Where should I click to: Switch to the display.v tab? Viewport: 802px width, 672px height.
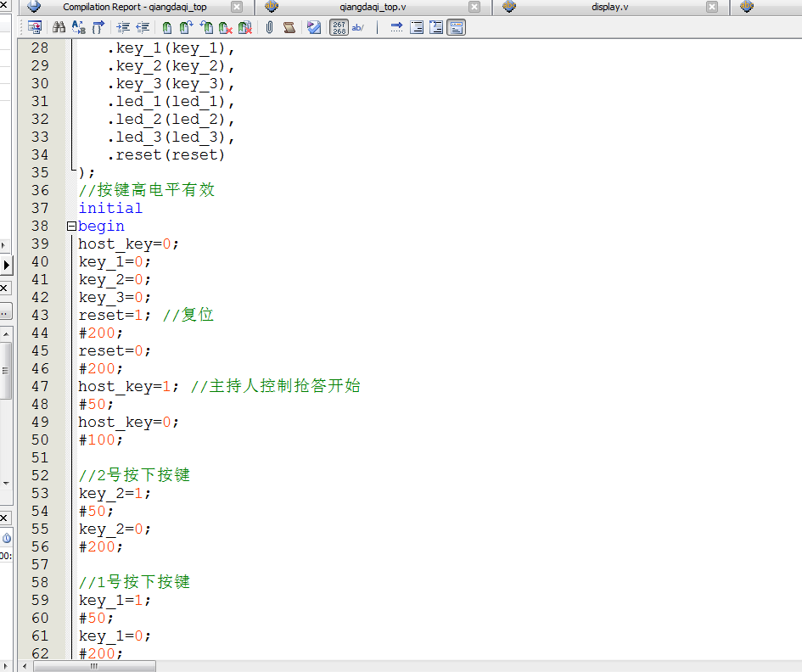click(609, 7)
